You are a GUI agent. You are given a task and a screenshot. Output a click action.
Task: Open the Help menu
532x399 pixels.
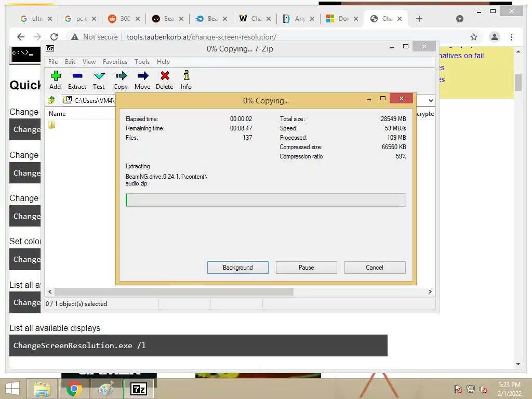pyautogui.click(x=163, y=62)
